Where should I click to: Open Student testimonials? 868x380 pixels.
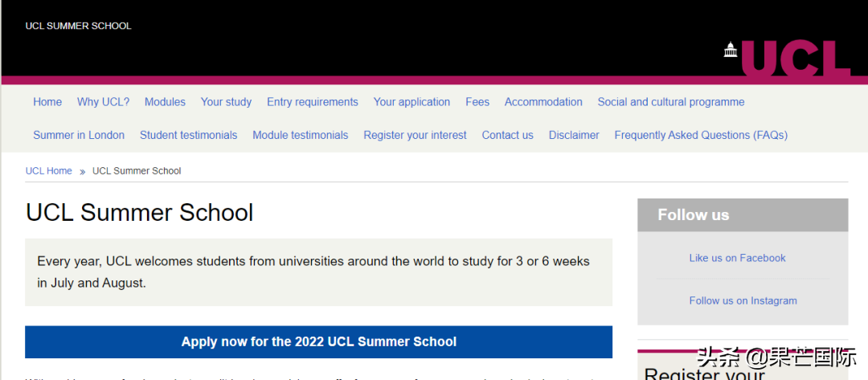point(188,135)
